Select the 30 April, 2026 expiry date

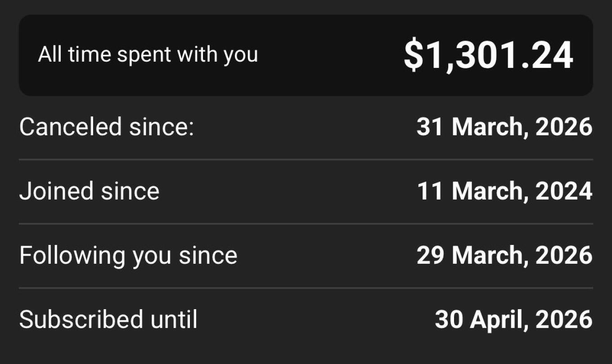(x=513, y=320)
